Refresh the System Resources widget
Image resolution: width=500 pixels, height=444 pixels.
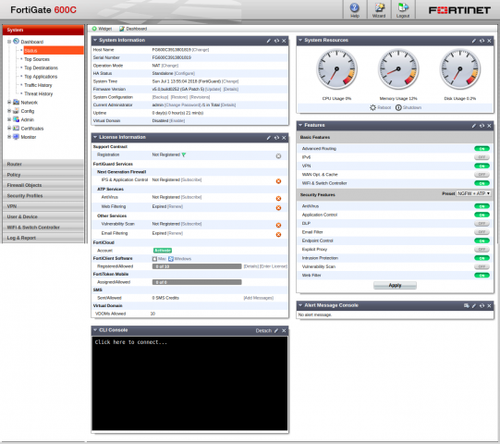pyautogui.click(x=482, y=41)
